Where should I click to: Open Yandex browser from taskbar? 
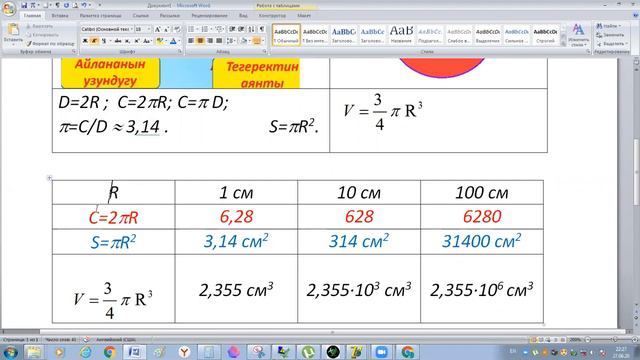coord(184,352)
